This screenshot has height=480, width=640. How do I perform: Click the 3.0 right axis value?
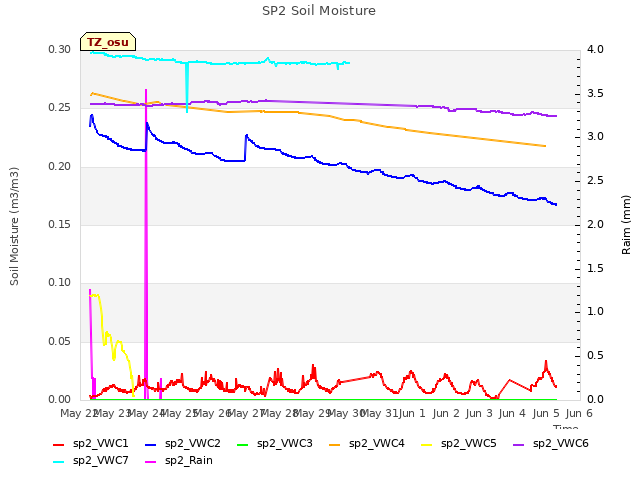[596, 136]
